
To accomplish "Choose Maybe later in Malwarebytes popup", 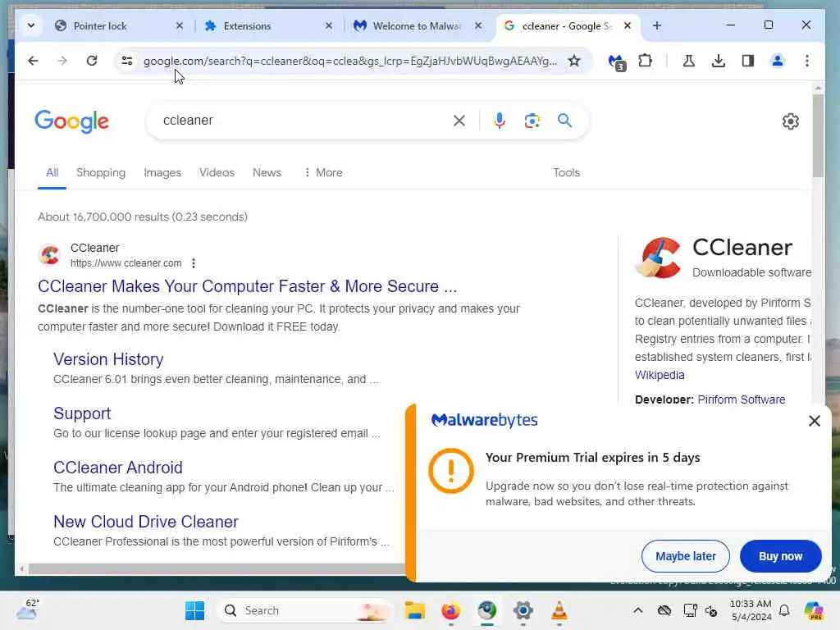I will tap(685, 556).
